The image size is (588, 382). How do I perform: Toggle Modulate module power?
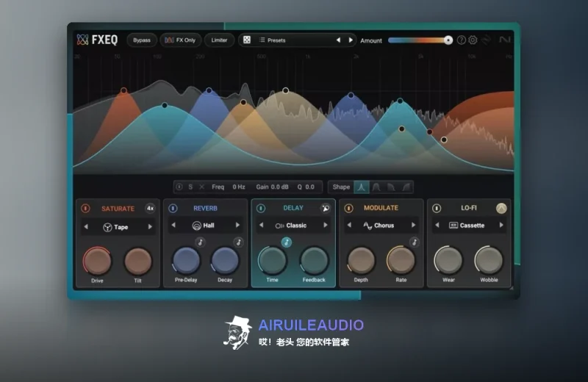348,208
